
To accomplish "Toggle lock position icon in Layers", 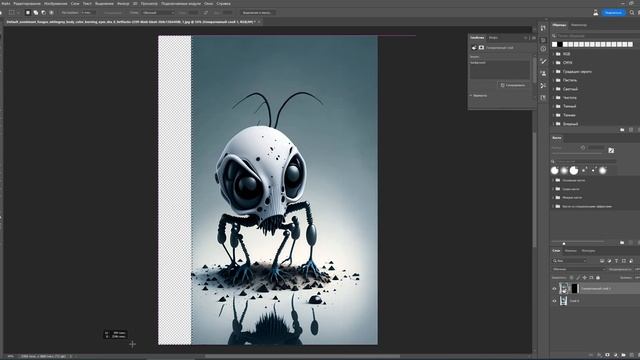I will tap(584, 278).
